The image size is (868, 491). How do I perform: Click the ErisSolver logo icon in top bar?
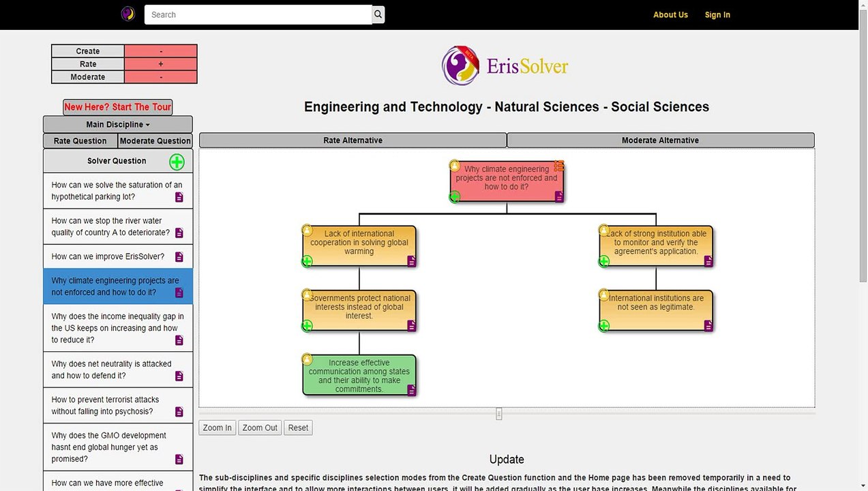point(128,14)
